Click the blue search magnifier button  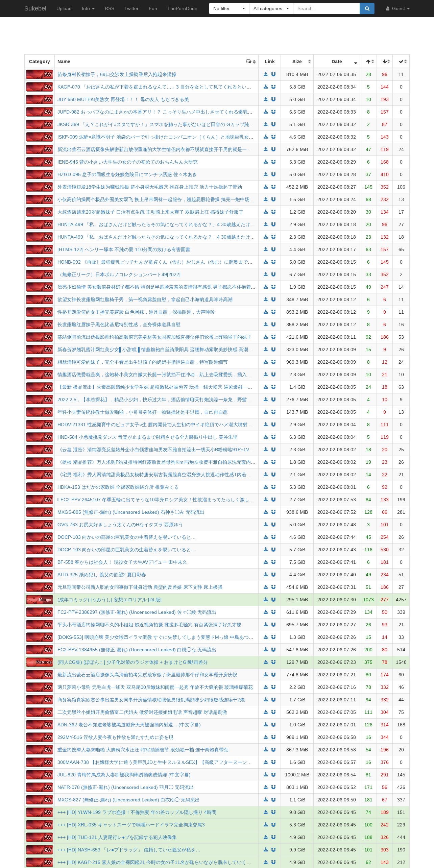pyautogui.click(x=367, y=8)
